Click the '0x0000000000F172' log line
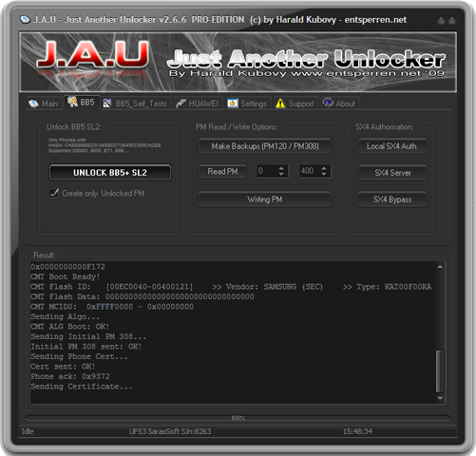This screenshot has height=456, width=476. point(67,267)
